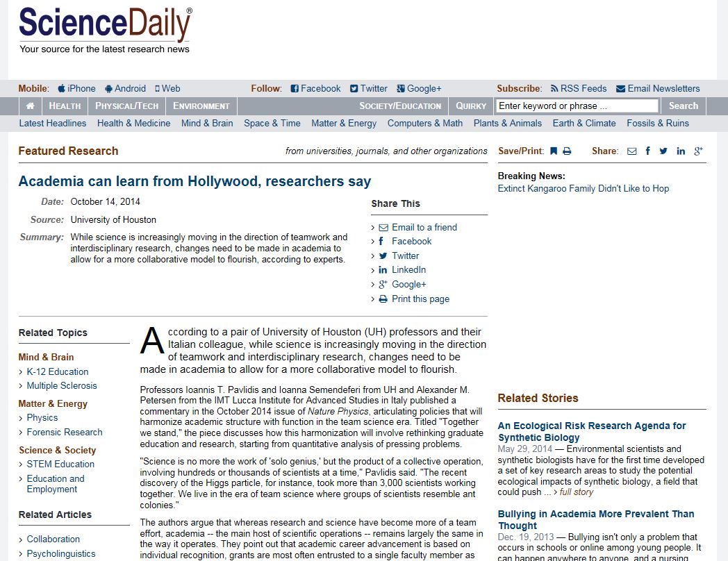Click the Google+ icon in top Share row

point(698,151)
